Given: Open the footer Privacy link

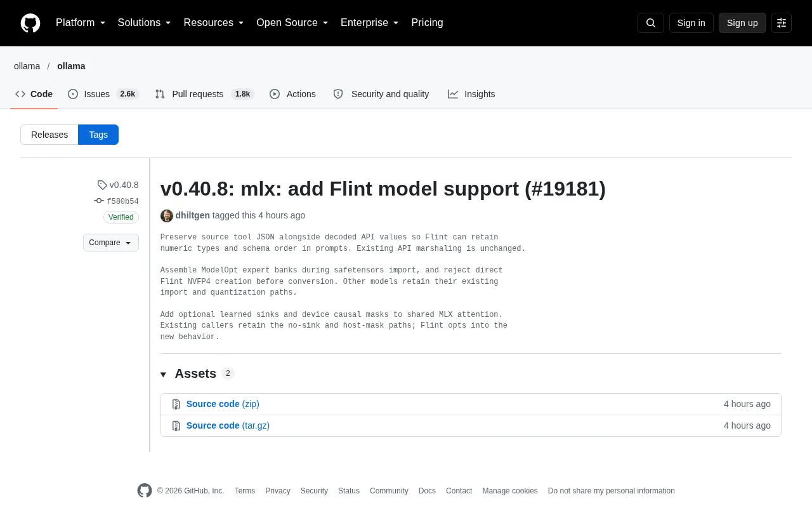Looking at the screenshot, I should pyautogui.click(x=278, y=491).
